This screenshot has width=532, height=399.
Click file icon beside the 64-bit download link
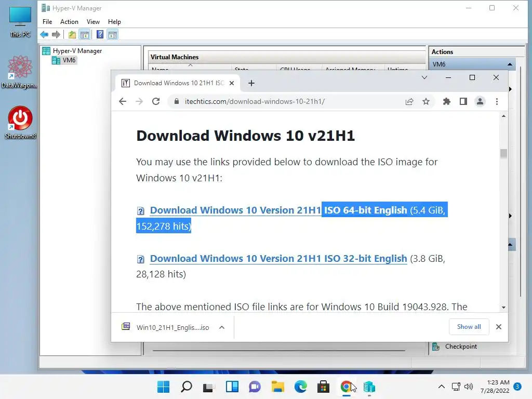click(140, 211)
